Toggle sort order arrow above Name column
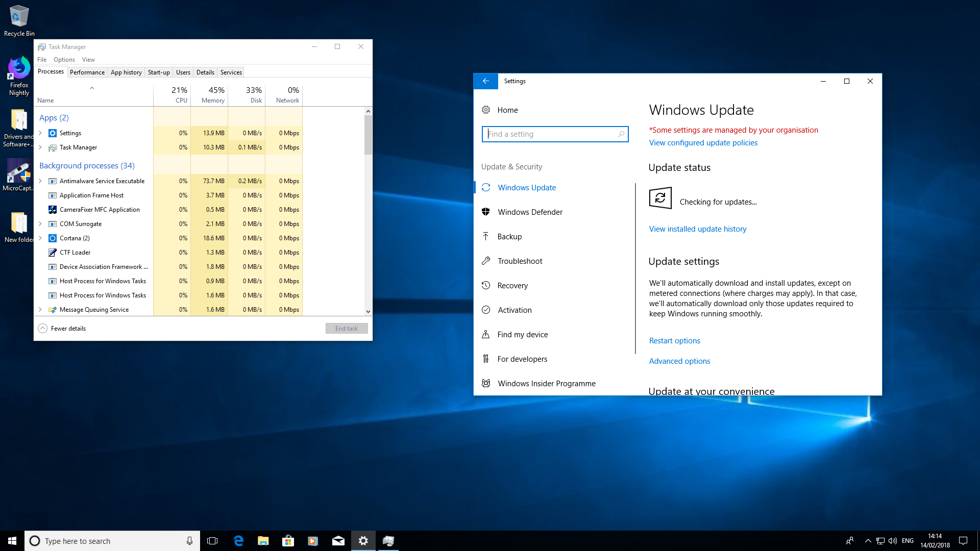This screenshot has height=551, width=980. 92,88
